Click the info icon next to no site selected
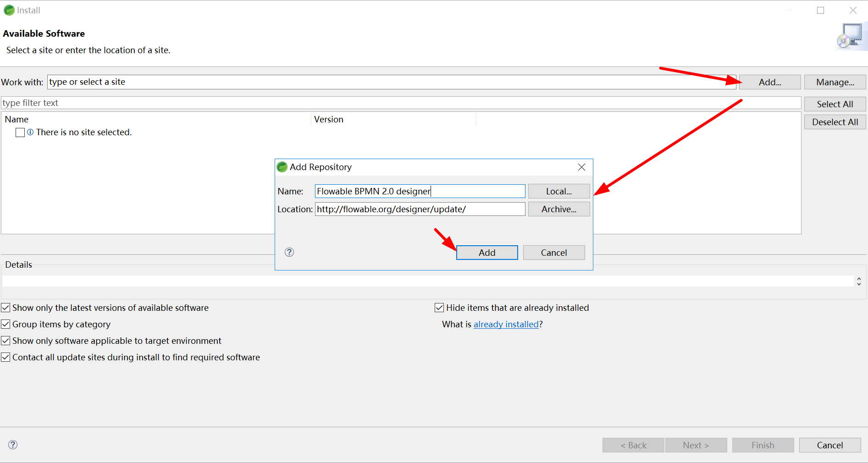The image size is (868, 463). click(x=30, y=132)
